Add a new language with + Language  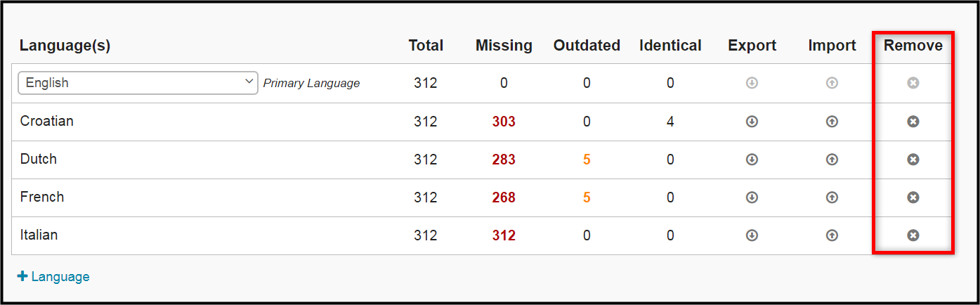point(53,276)
